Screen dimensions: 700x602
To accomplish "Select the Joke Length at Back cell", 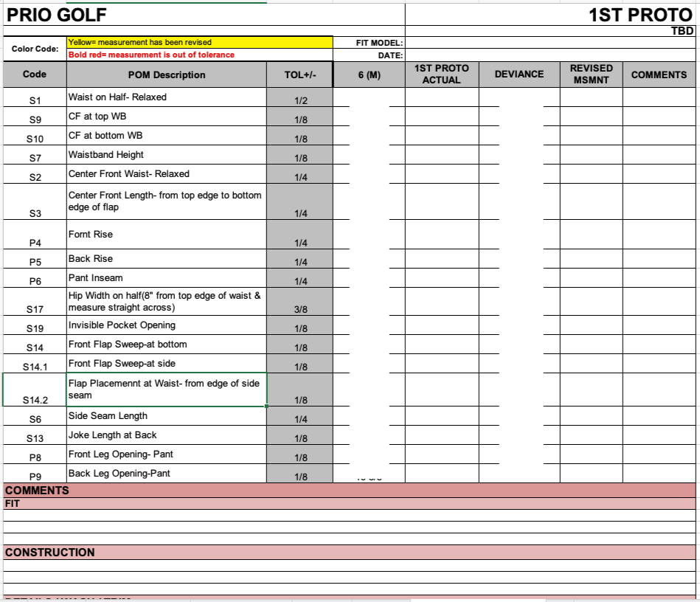I will pos(166,435).
